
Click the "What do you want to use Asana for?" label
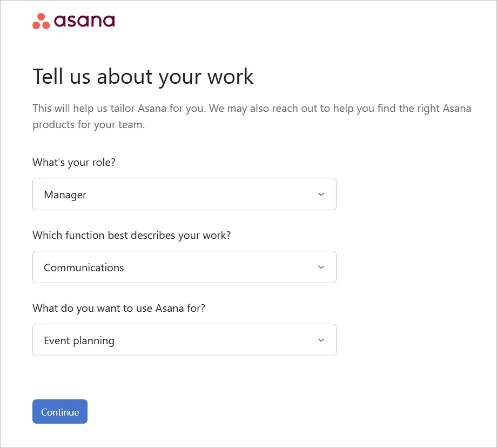pyautogui.click(x=119, y=308)
